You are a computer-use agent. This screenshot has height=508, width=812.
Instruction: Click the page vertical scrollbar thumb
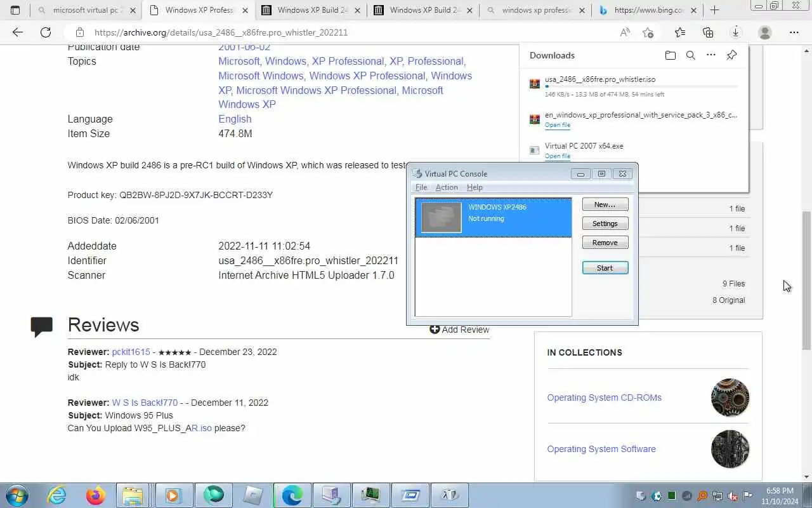806,280
